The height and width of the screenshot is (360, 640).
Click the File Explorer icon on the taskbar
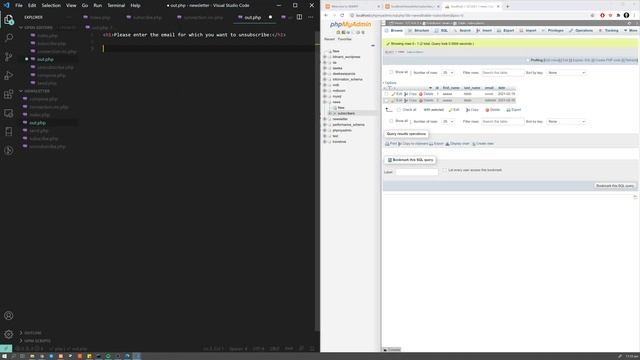point(32,356)
